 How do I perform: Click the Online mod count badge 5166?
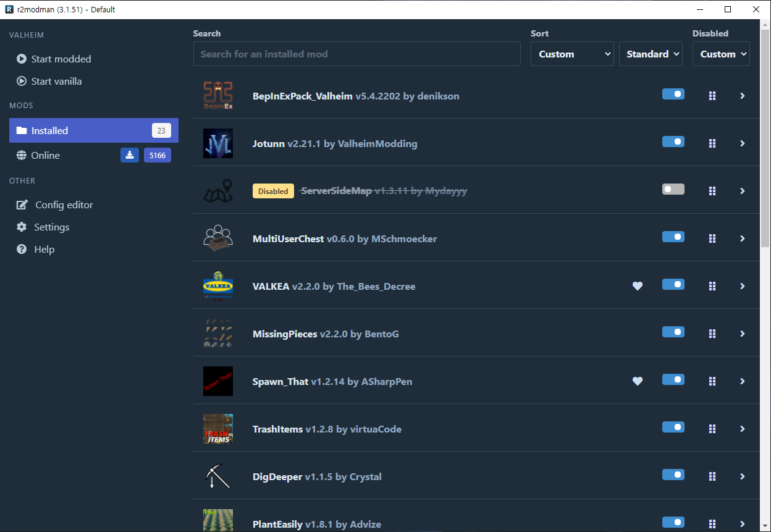(158, 155)
